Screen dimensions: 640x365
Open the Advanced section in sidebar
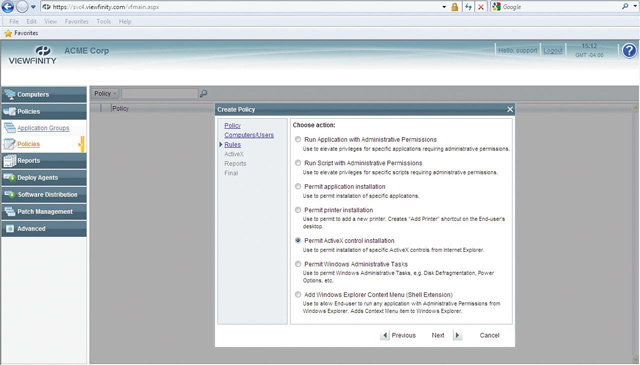[x=44, y=229]
